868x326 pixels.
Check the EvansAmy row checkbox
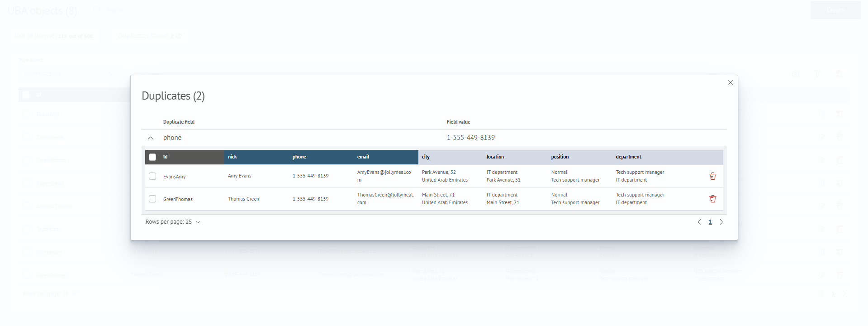point(152,176)
